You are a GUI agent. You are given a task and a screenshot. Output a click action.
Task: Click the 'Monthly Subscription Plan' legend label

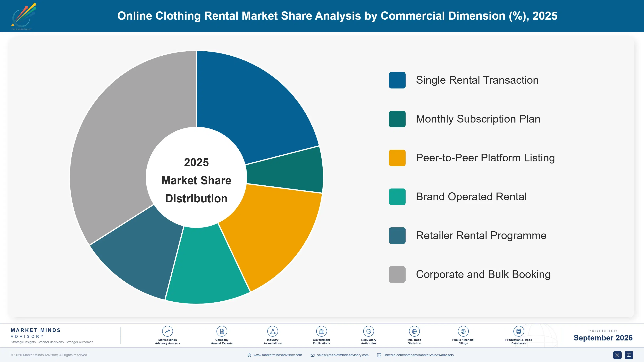[478, 119]
